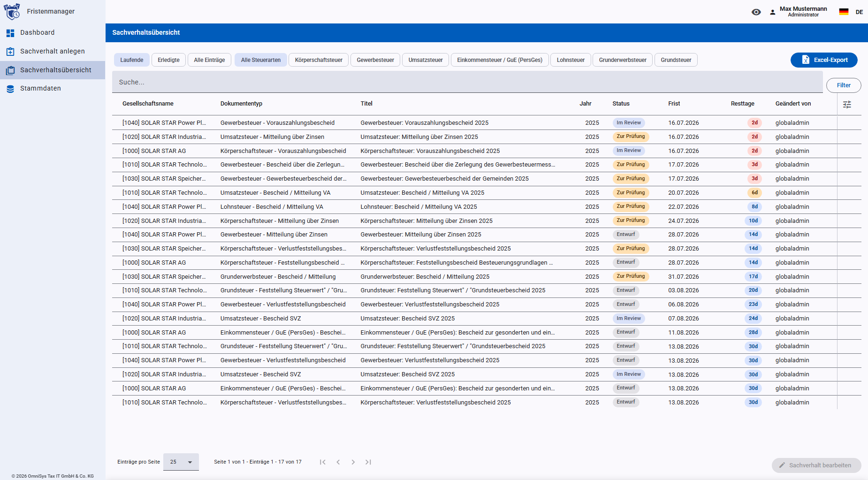
Task: Open column settings tune icon
Action: (x=847, y=105)
